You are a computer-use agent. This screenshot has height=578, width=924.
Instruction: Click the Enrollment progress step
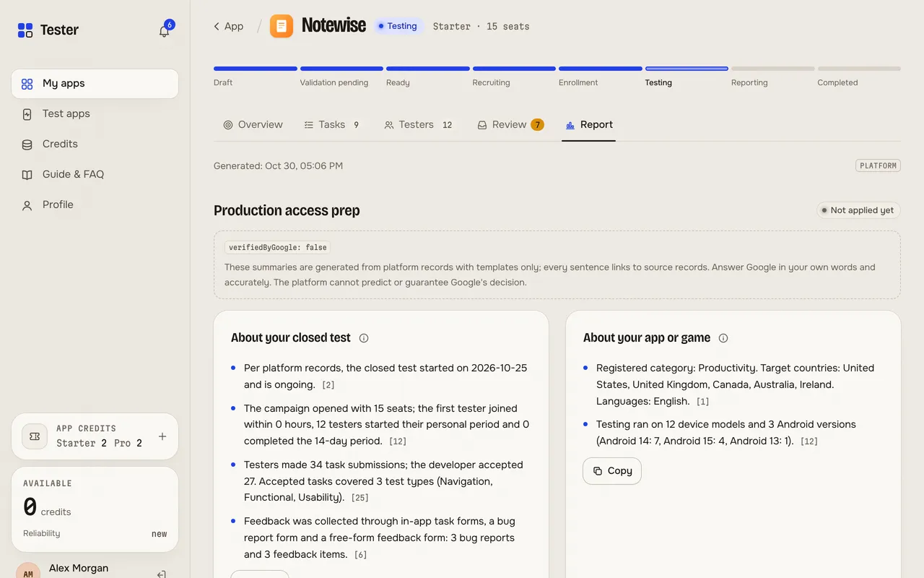click(x=601, y=76)
